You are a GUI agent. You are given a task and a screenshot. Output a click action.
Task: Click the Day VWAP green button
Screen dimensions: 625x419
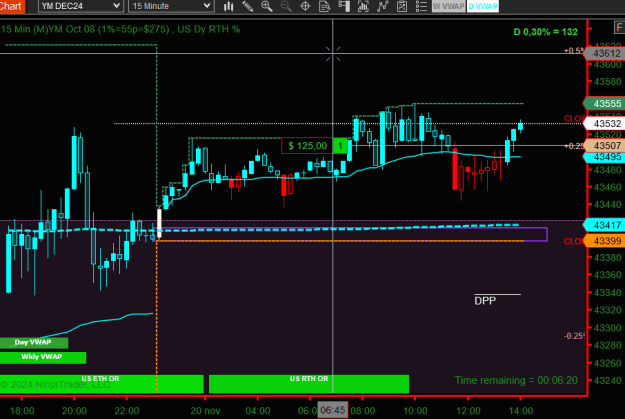point(34,342)
